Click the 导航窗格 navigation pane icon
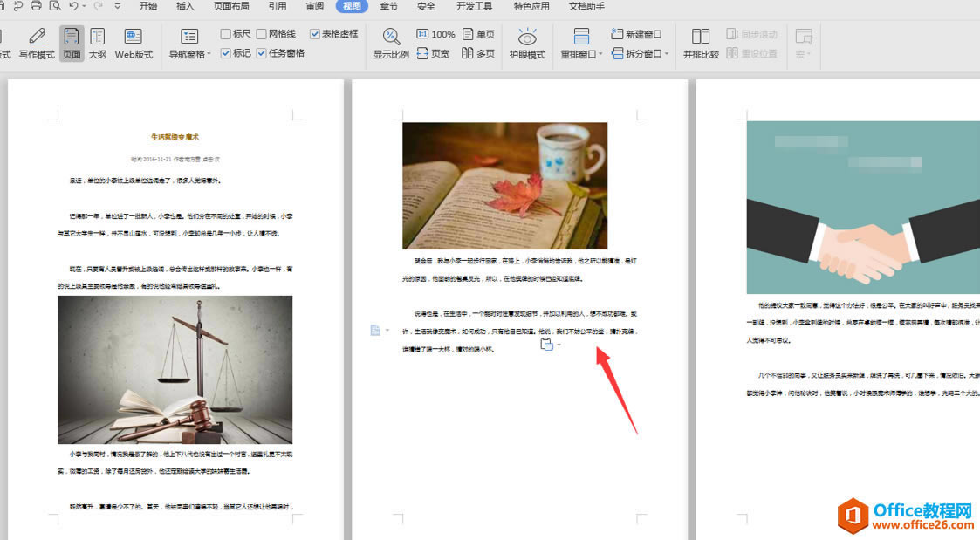980x540 pixels. 188,38
